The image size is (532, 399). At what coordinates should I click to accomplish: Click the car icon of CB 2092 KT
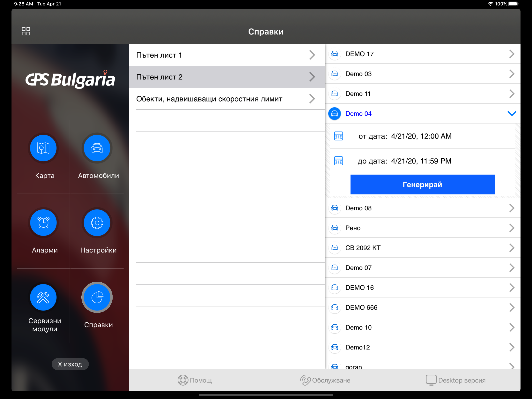(x=335, y=248)
